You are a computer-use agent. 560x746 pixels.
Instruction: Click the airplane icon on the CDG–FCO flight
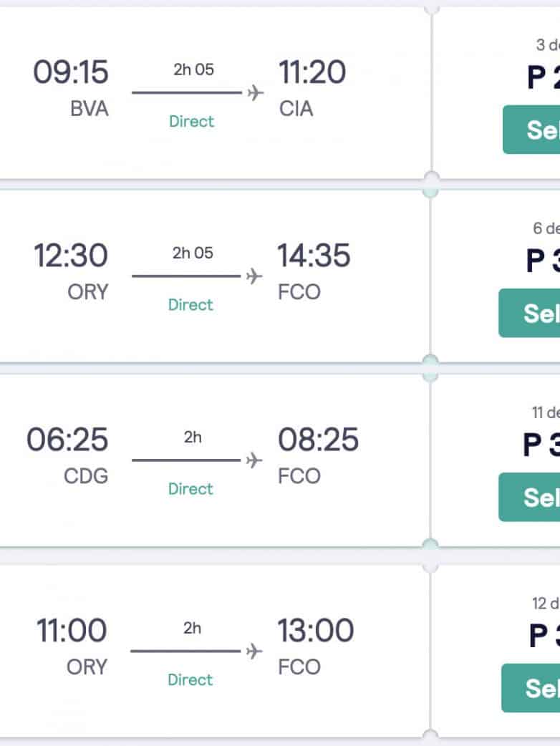tap(255, 460)
